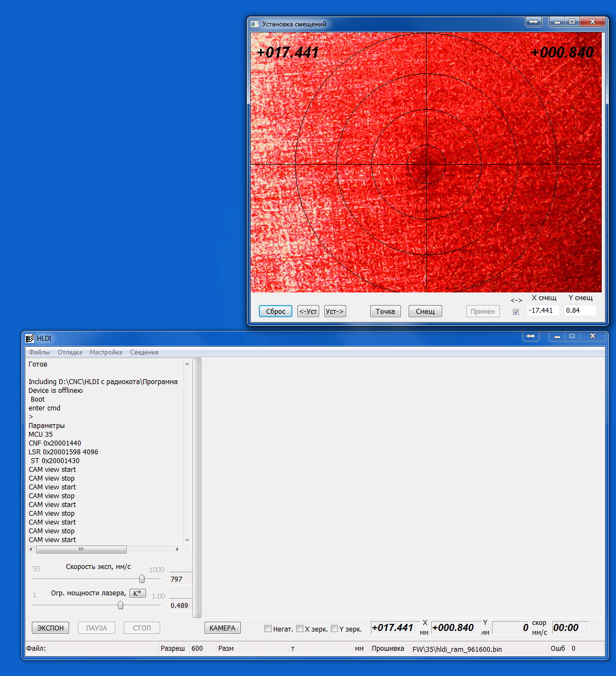
Task: Open the Настройка menu
Action: click(x=106, y=352)
